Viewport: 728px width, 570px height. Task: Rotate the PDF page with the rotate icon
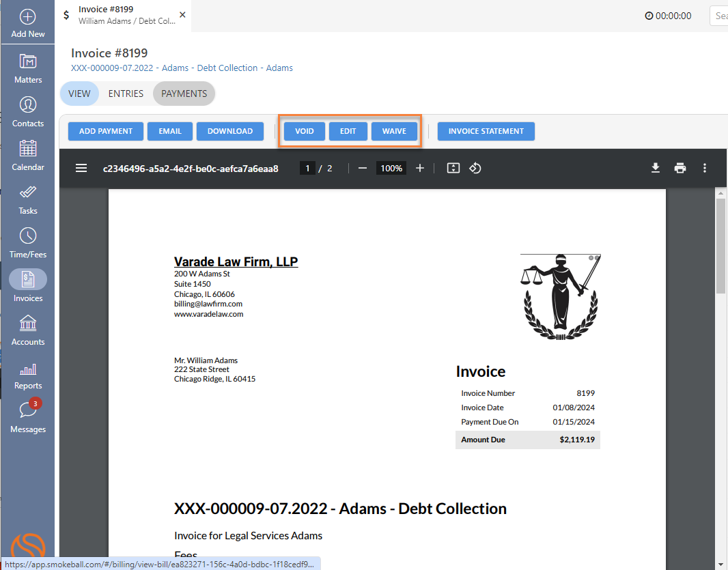click(475, 168)
